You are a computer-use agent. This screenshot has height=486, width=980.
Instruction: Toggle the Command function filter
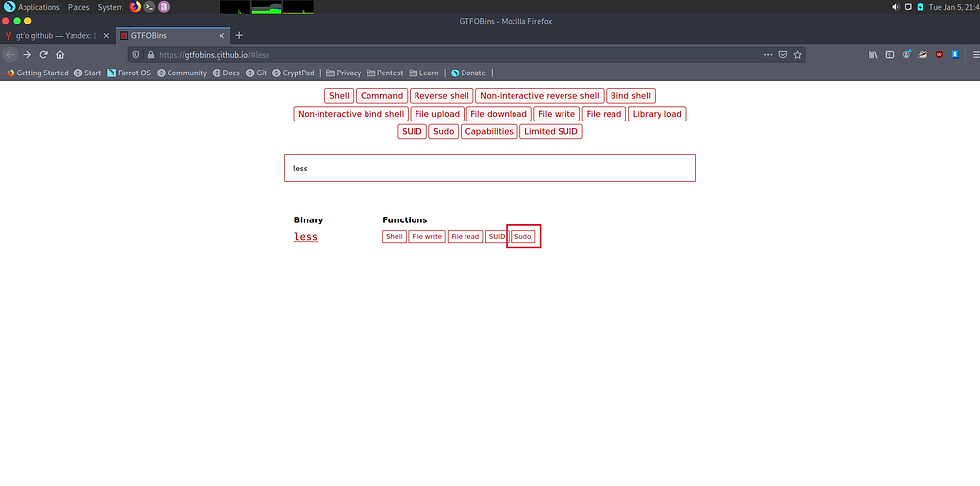pos(382,96)
